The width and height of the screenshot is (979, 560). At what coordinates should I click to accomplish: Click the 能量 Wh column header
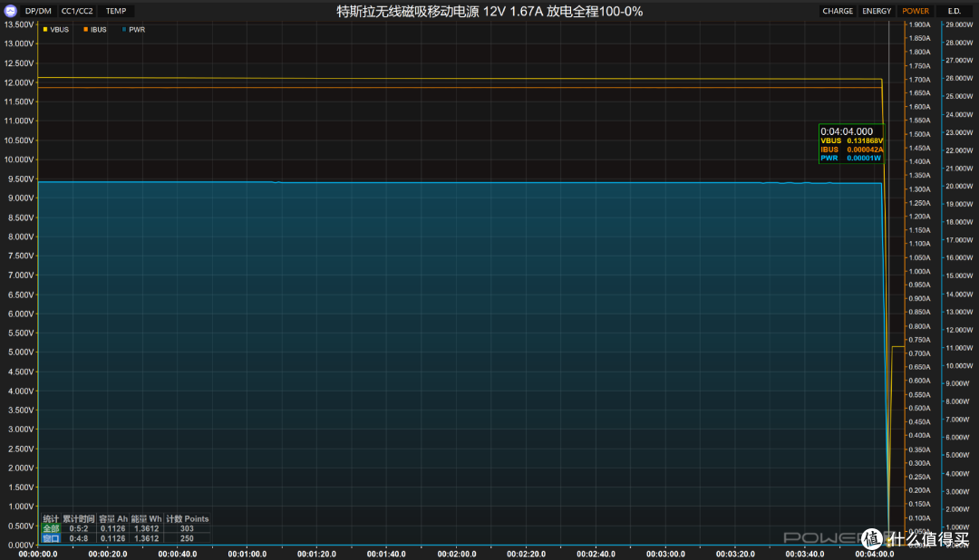146,519
